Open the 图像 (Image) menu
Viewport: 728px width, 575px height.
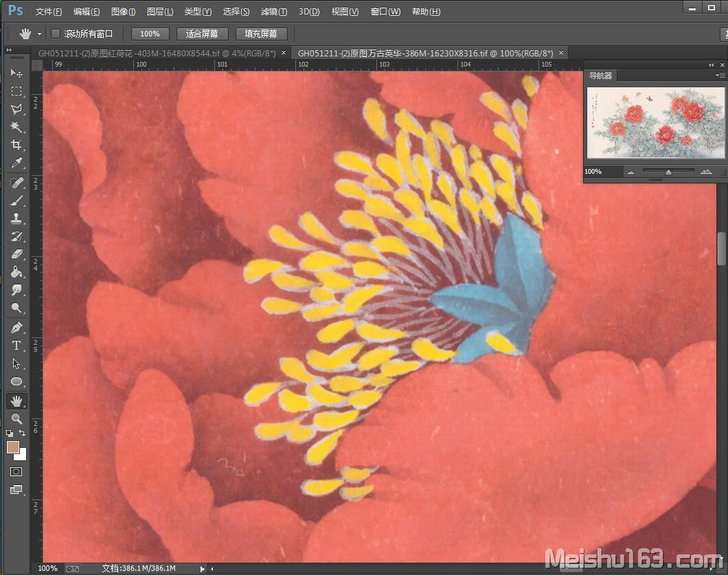124,12
